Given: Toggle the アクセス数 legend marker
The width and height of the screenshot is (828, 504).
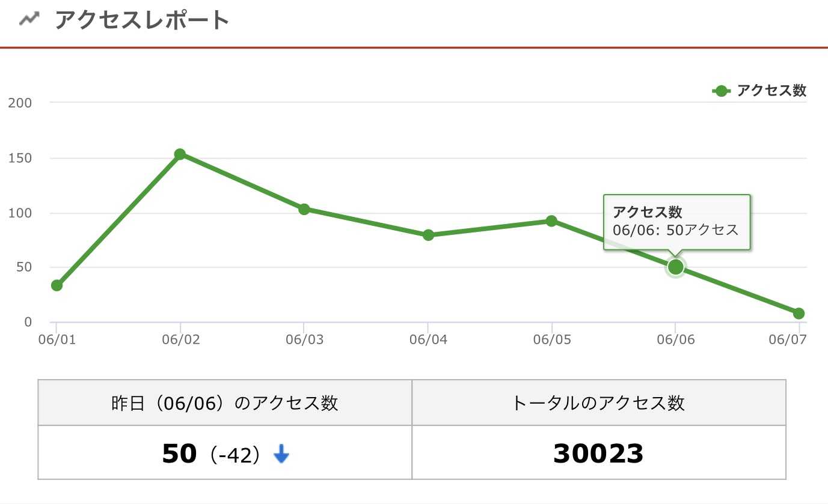Looking at the screenshot, I should [x=721, y=91].
